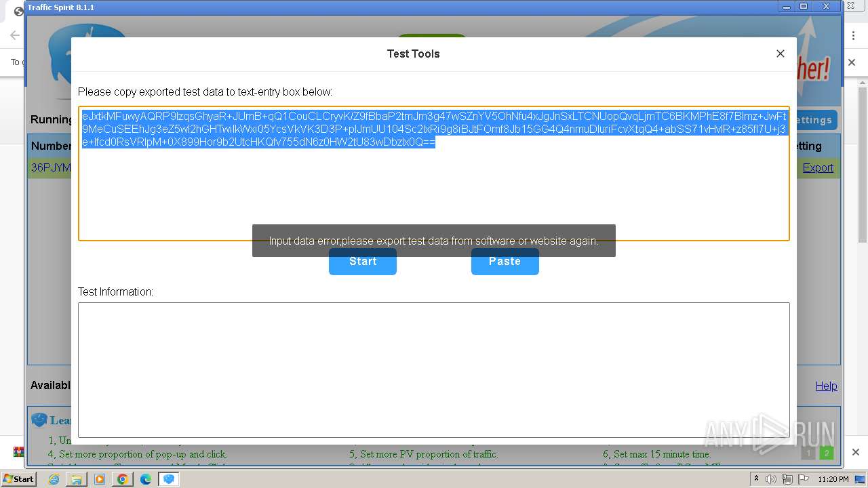Open Action Center flag icon
This screenshot has width=868, height=488.
pyautogui.click(x=804, y=479)
